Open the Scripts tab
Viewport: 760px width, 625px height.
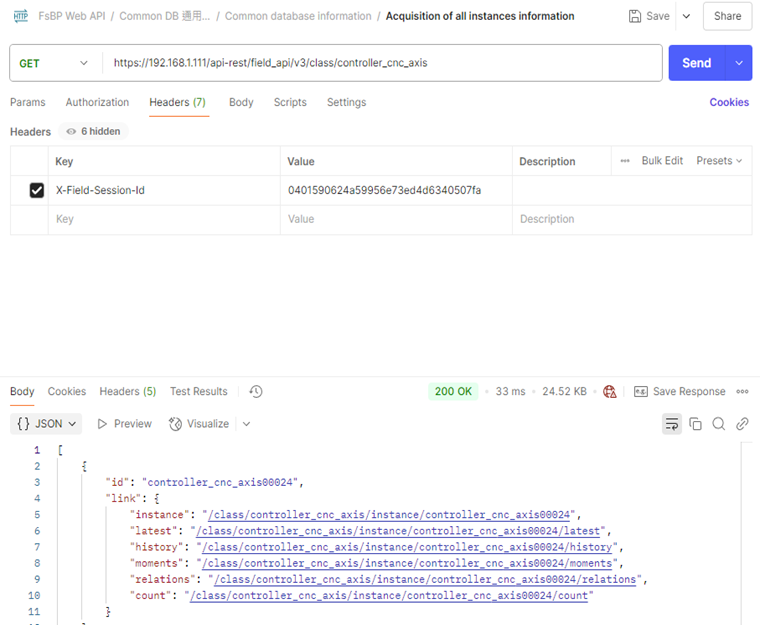290,102
